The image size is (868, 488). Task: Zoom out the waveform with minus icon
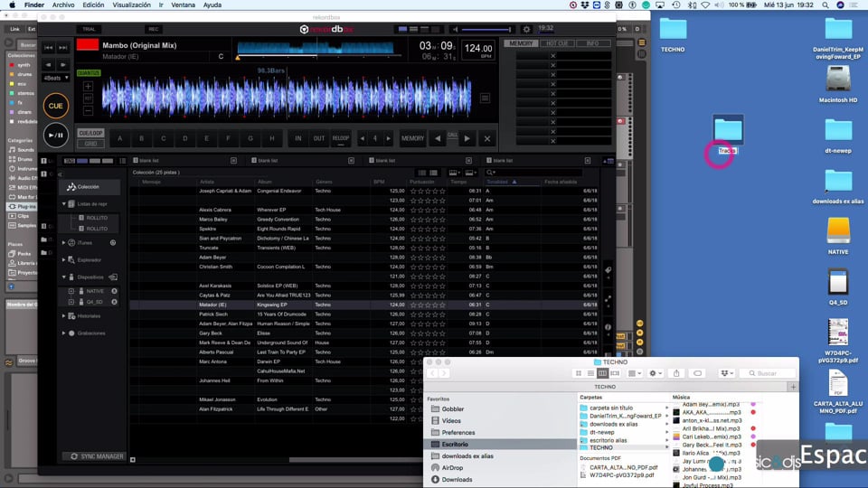tap(88, 110)
